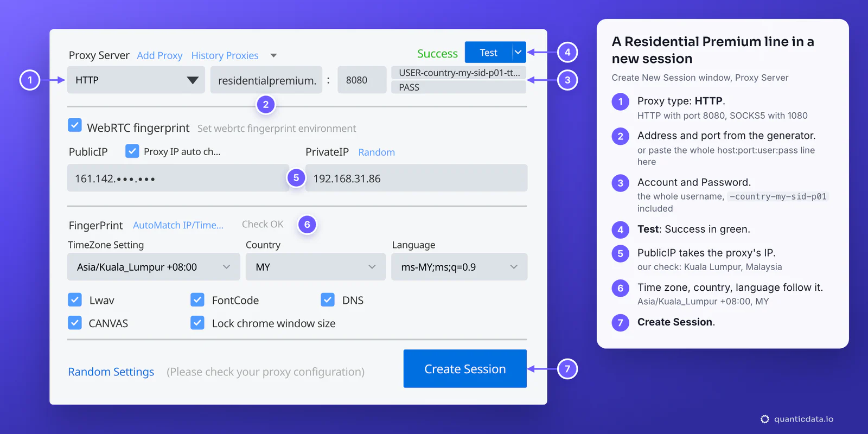Open the History Proxies link
868x434 pixels.
[x=225, y=55]
